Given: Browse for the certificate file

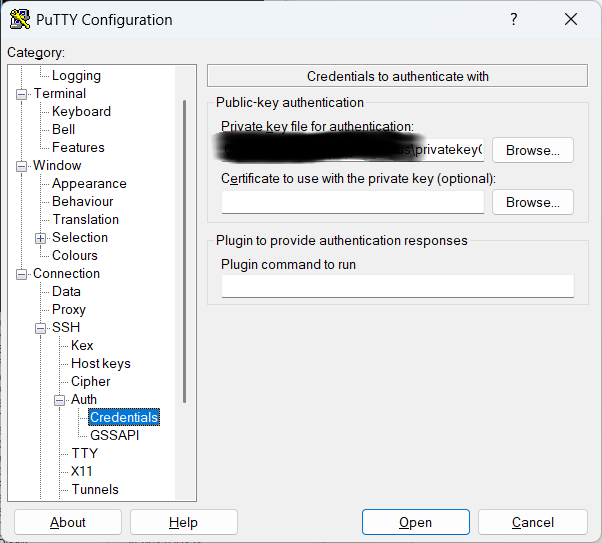Looking at the screenshot, I should tap(533, 202).
